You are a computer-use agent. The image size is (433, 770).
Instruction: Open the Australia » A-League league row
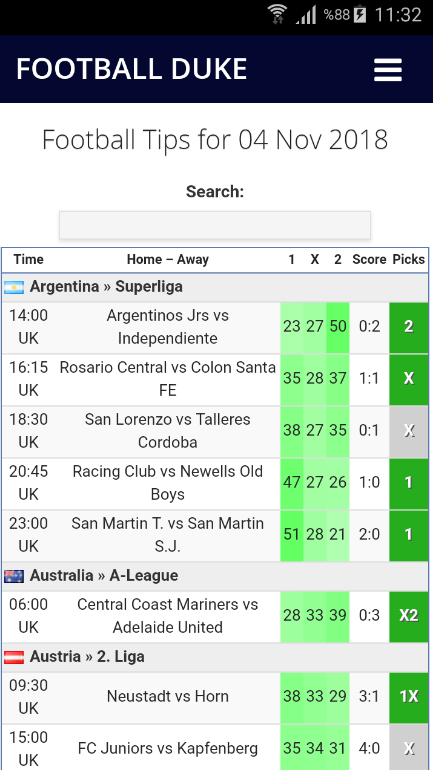click(215, 576)
